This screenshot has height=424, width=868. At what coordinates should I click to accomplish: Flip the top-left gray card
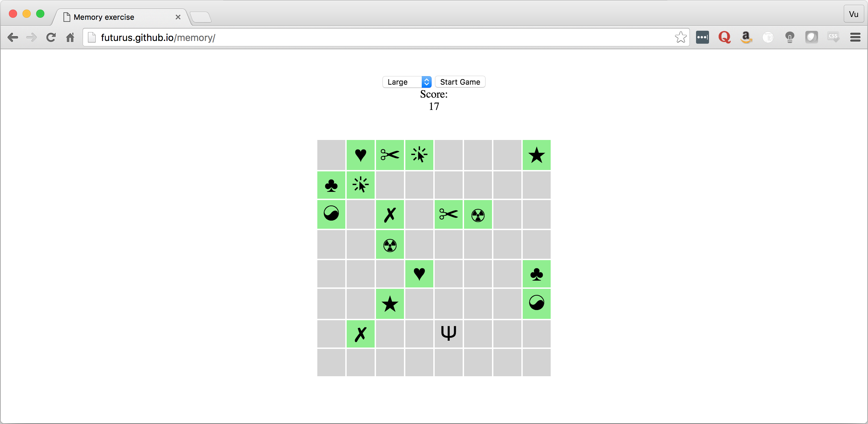tap(331, 155)
